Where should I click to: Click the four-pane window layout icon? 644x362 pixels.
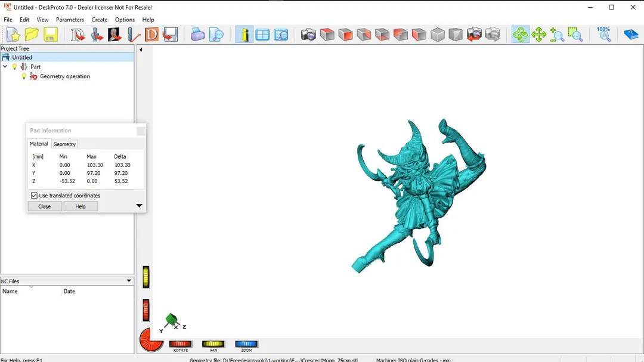(262, 35)
